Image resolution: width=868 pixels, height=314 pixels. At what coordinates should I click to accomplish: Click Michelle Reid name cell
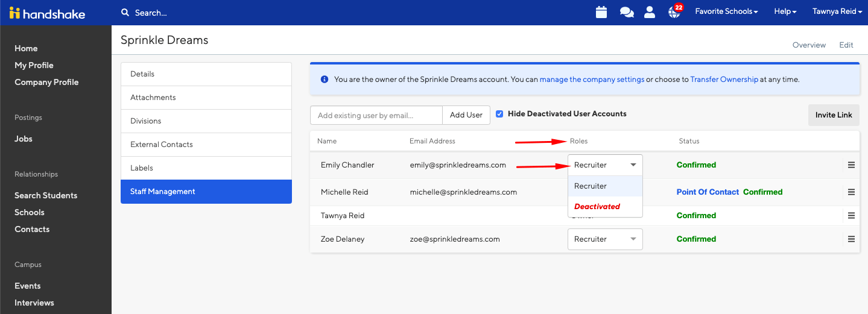tap(344, 192)
